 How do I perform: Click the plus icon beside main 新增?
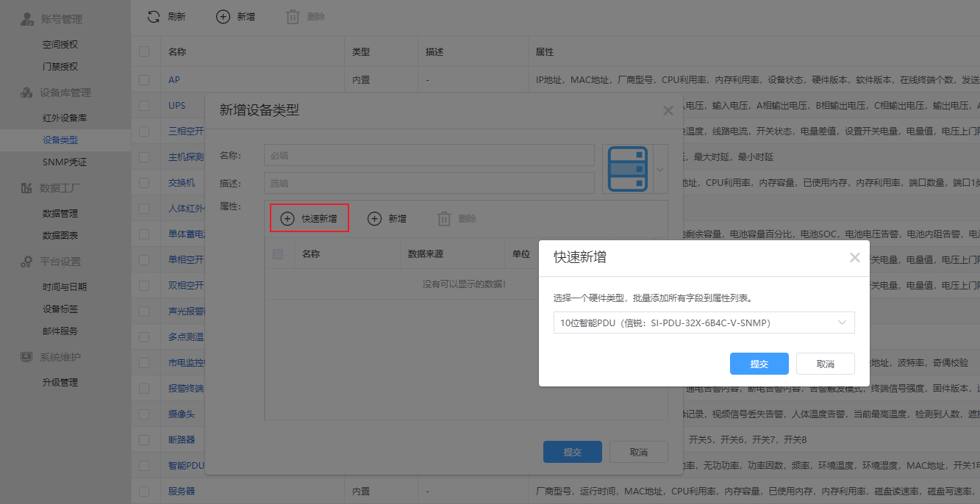[x=223, y=16]
